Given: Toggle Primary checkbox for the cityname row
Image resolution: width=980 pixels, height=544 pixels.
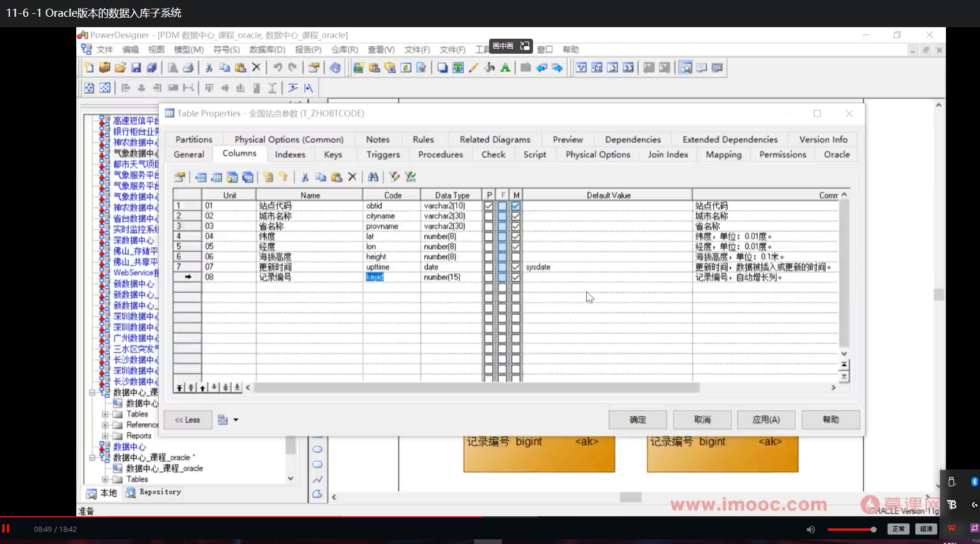Looking at the screenshot, I should [489, 216].
